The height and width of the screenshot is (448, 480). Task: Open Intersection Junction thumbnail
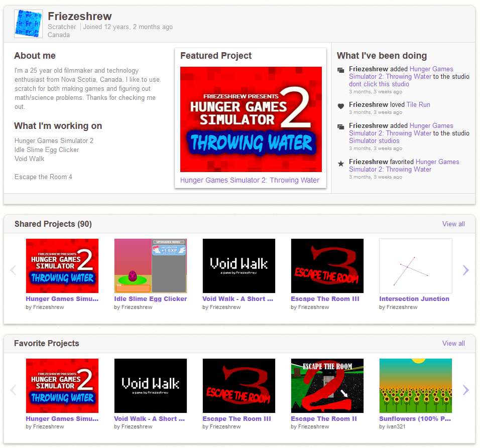click(x=416, y=266)
